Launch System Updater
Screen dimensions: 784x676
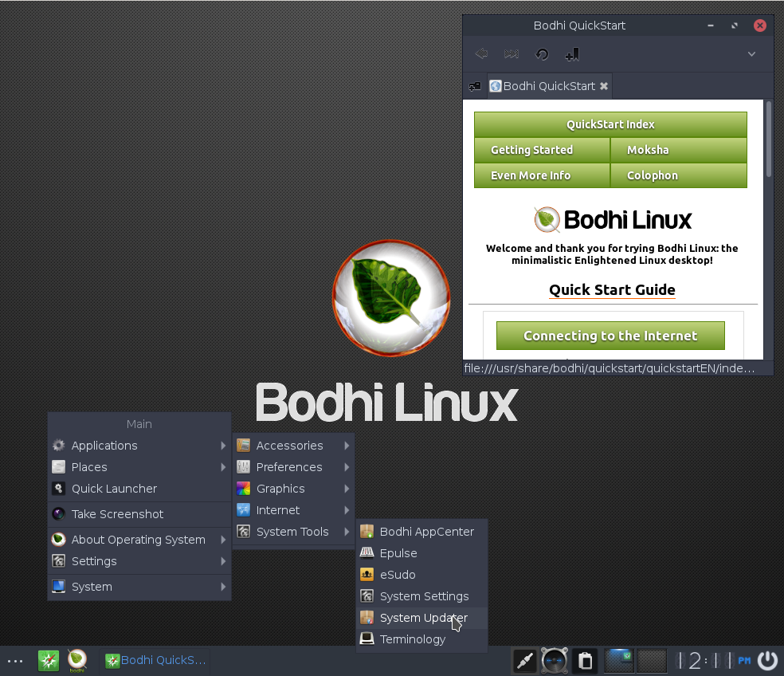tap(422, 618)
